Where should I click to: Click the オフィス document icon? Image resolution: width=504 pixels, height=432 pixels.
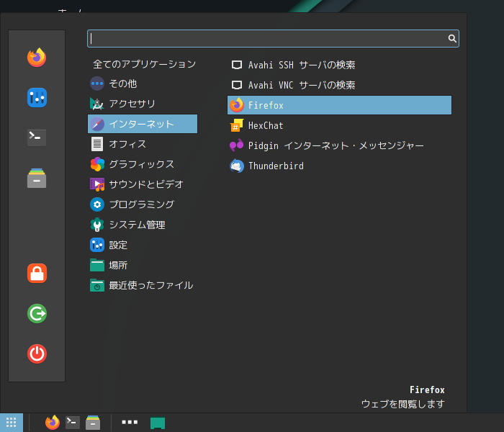pos(97,144)
